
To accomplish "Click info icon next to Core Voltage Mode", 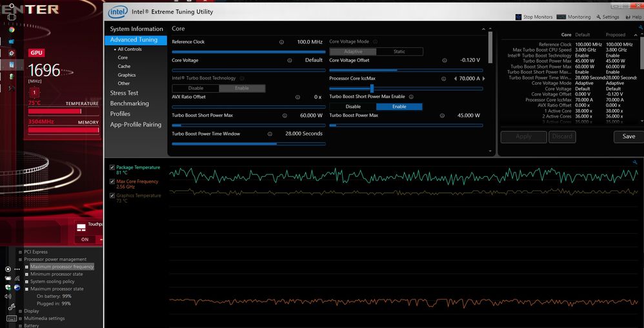I will (x=375, y=41).
